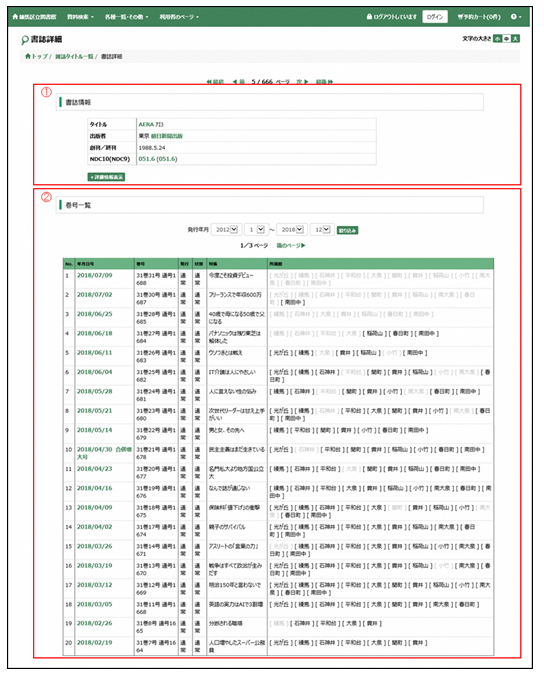Open the 2018/02/19 issue

(94, 643)
